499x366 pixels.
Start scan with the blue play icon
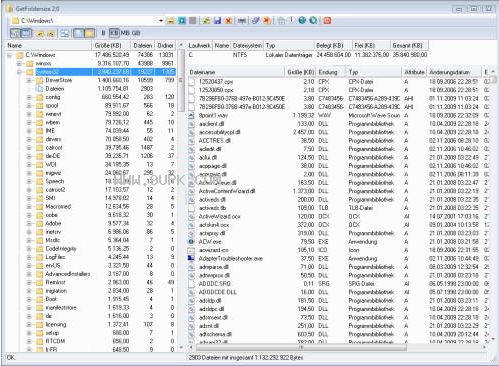(182, 21)
